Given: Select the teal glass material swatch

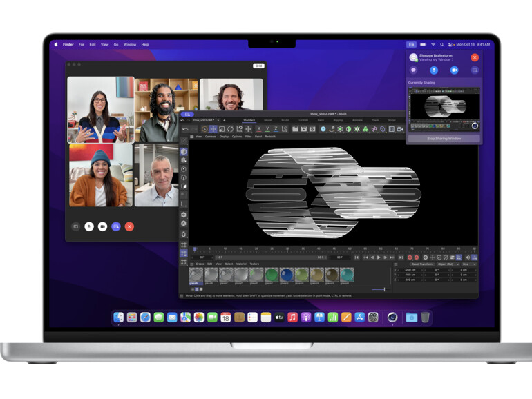Looking at the screenshot, I should (347, 275).
